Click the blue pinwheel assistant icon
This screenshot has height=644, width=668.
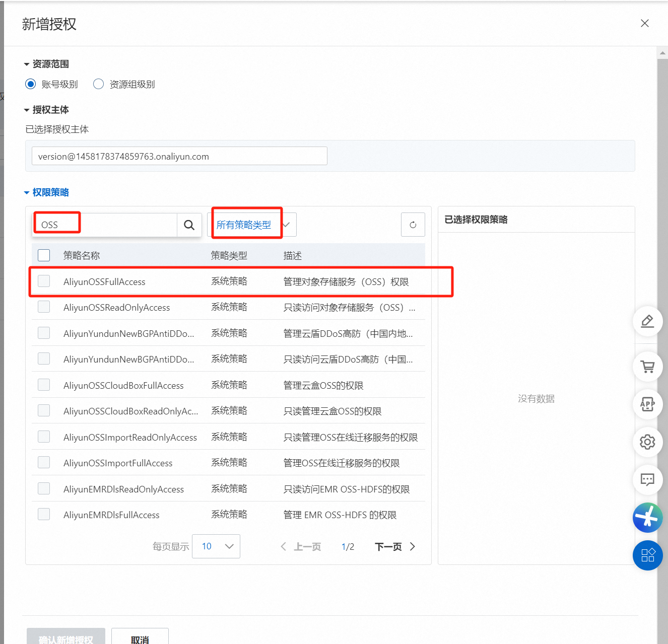tap(647, 518)
